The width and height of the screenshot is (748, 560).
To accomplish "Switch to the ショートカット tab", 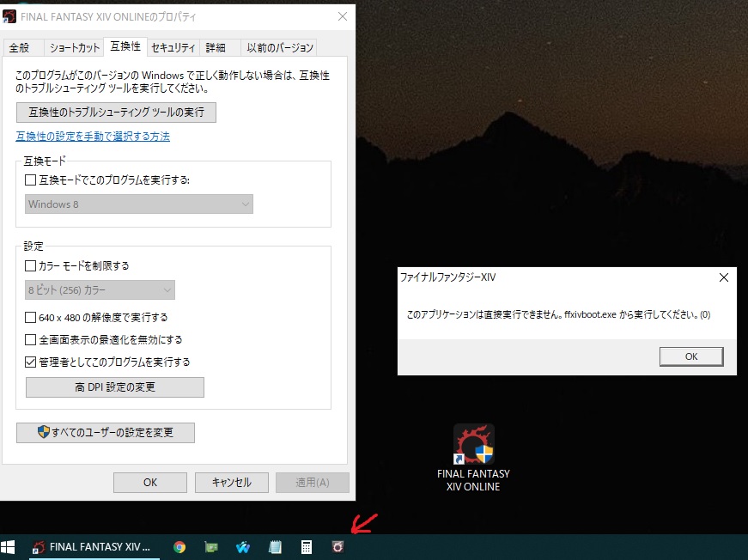I will tap(75, 48).
